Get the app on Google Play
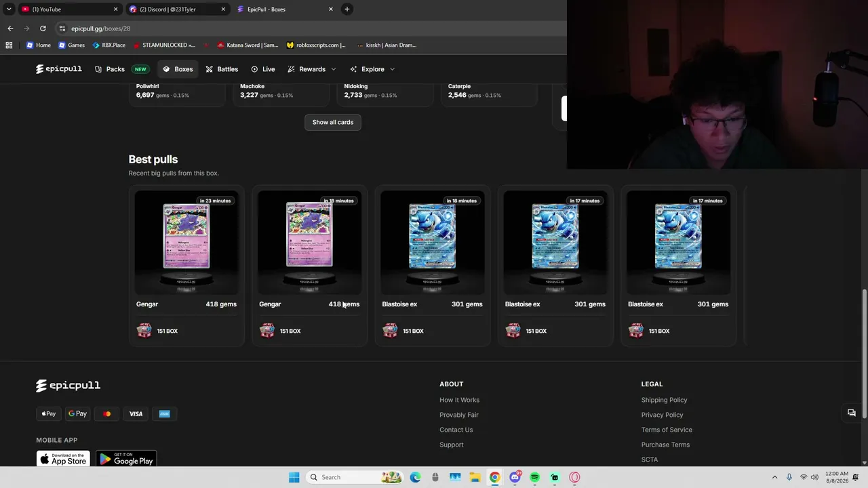Viewport: 868px width, 488px height. tap(126, 459)
